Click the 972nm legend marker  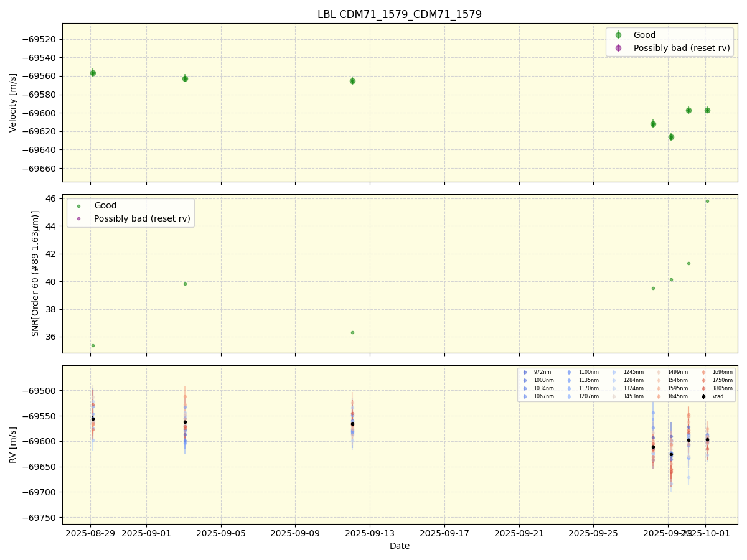pos(525,372)
